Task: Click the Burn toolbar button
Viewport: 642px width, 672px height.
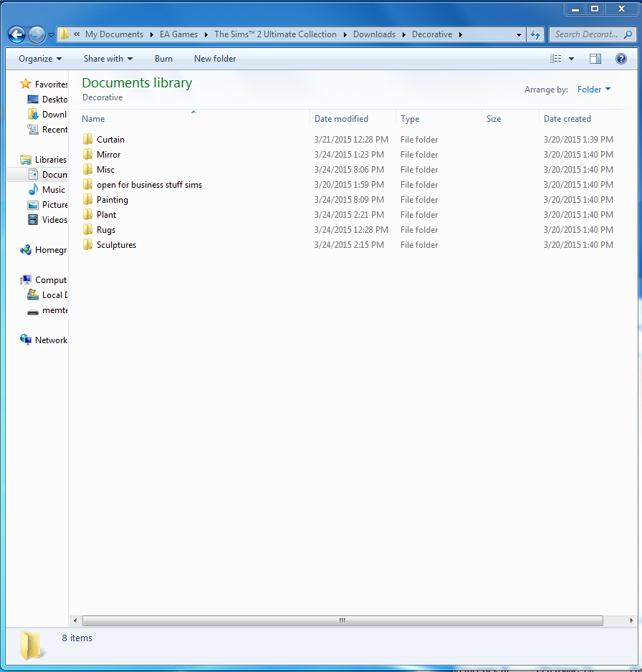Action: pos(163,59)
